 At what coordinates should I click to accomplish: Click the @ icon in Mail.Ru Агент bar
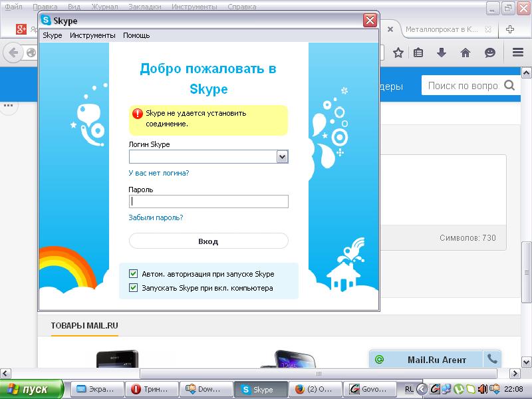pyautogui.click(x=379, y=360)
